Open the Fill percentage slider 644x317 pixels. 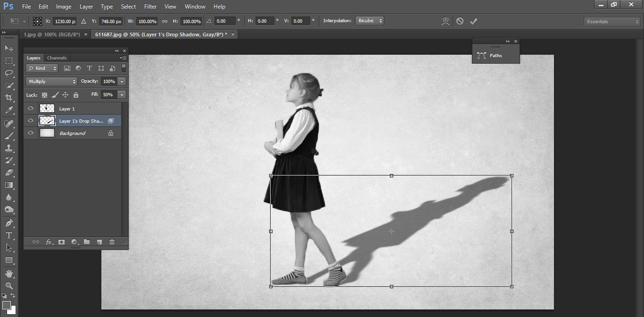[122, 94]
